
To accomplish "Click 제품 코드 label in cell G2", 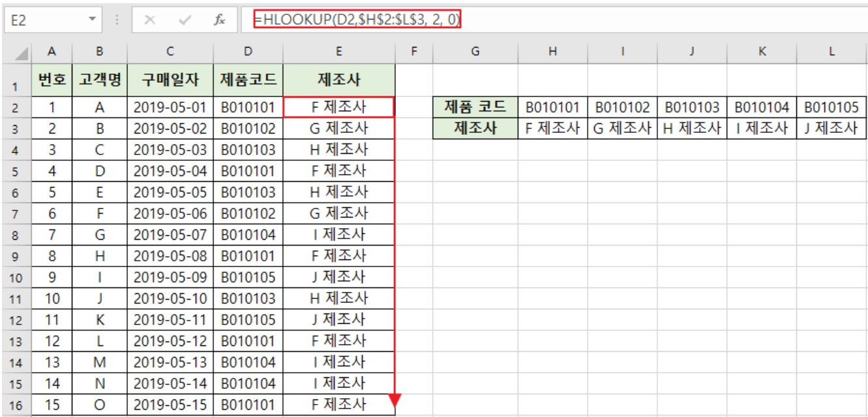I will click(x=475, y=107).
